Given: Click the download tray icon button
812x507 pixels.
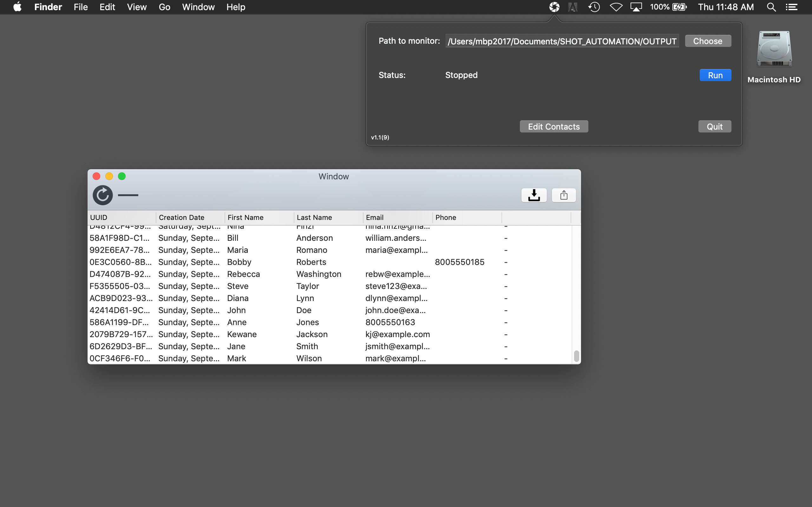Looking at the screenshot, I should coord(534,195).
